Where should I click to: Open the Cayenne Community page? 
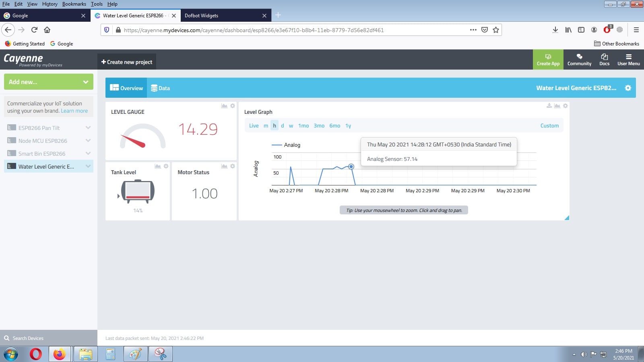point(579,60)
